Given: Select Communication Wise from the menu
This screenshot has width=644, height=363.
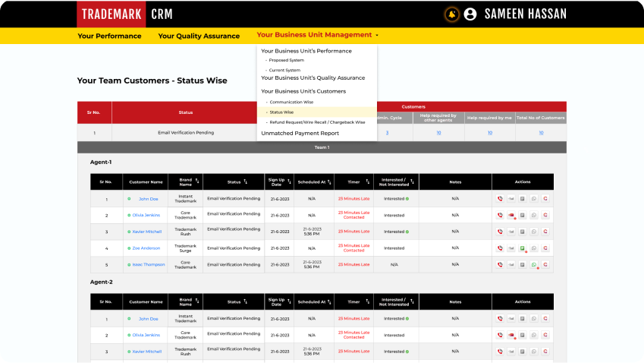Looking at the screenshot, I should [291, 102].
